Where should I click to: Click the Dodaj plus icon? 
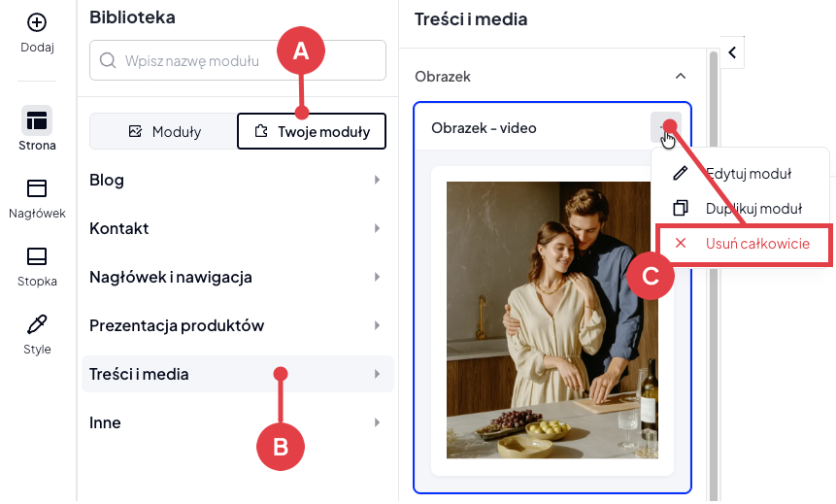(x=37, y=22)
